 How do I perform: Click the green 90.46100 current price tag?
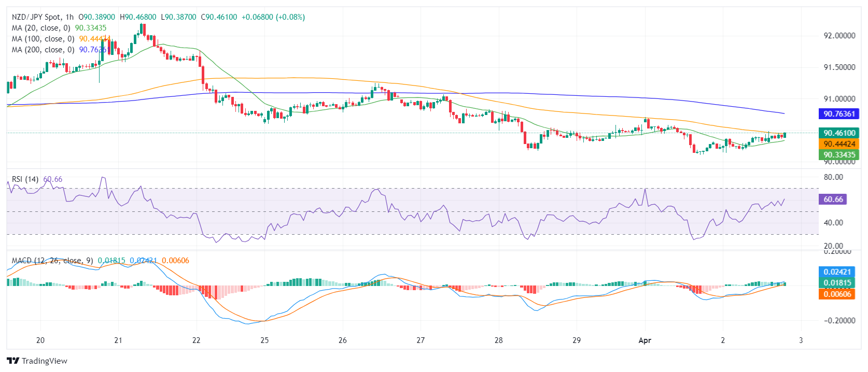pos(838,133)
